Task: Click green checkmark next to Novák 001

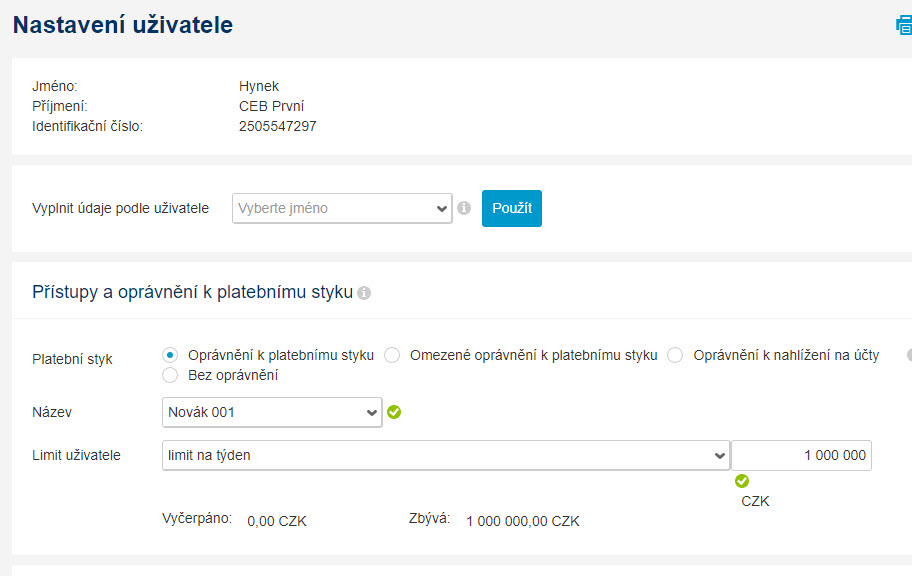Action: coord(394,412)
